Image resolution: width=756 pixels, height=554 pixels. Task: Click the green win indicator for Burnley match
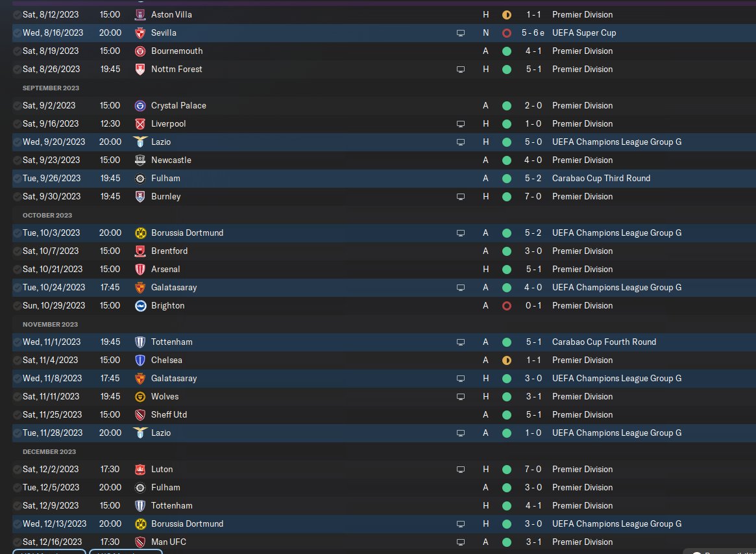[506, 196]
